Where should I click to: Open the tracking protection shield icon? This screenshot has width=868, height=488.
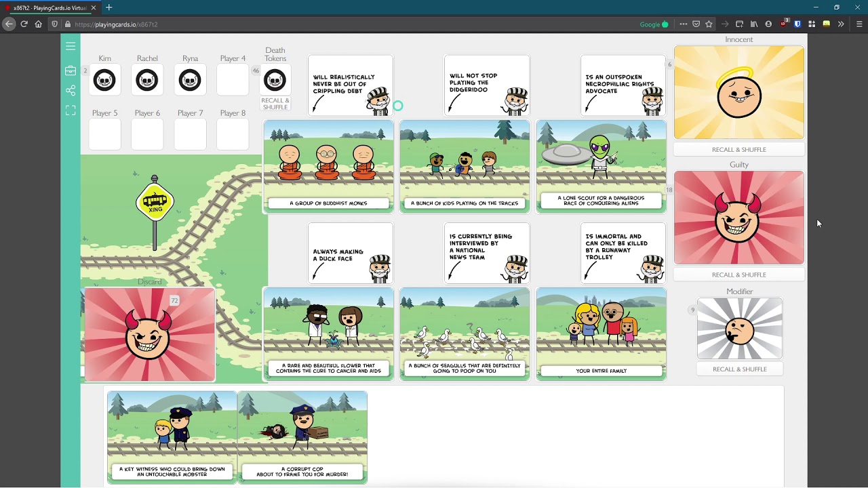coord(55,24)
